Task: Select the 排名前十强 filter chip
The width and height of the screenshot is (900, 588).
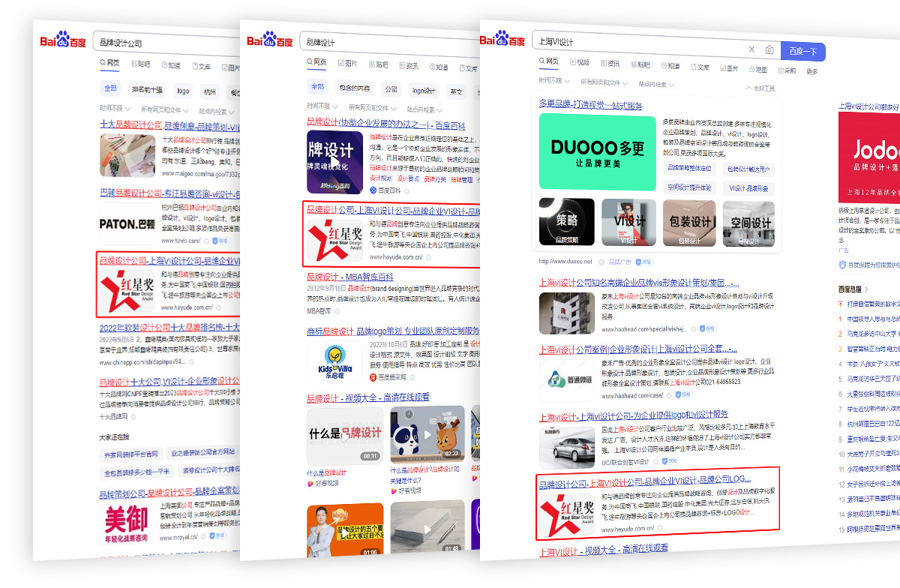Action: (x=147, y=89)
